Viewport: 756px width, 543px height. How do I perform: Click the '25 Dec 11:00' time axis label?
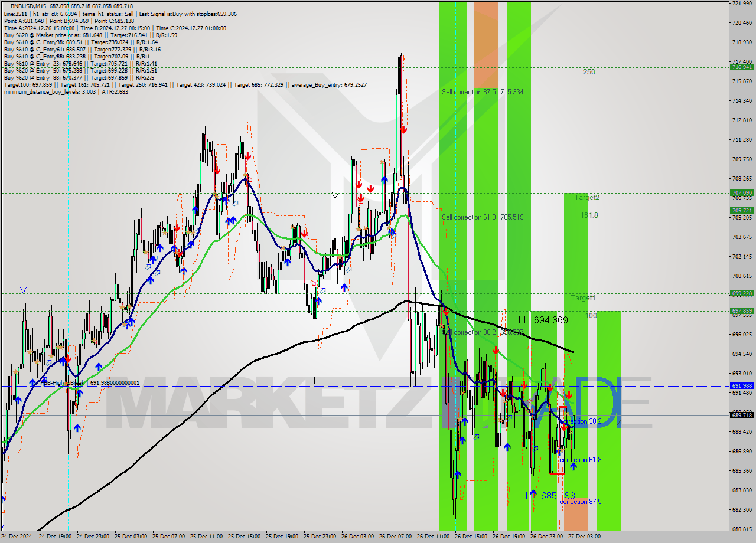pyautogui.click(x=206, y=537)
